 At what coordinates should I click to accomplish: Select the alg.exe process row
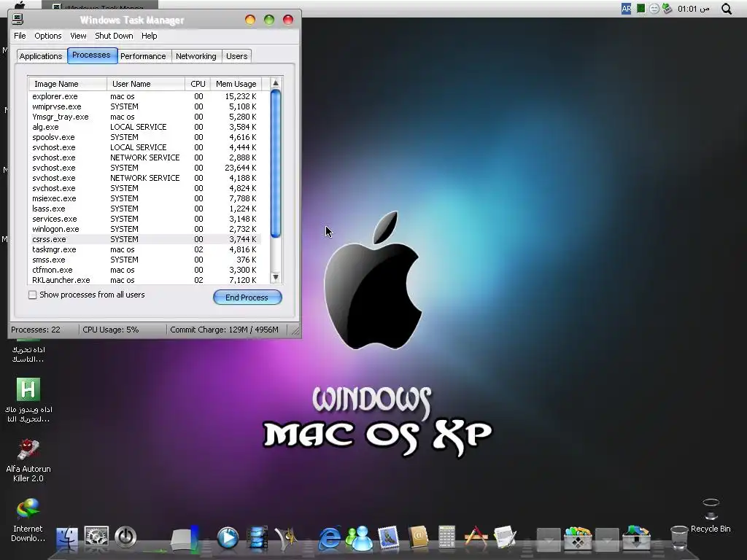[x=145, y=127]
